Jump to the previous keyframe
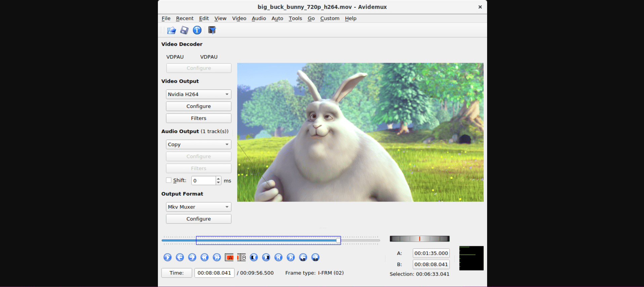This screenshot has width=644, height=287. (204, 257)
